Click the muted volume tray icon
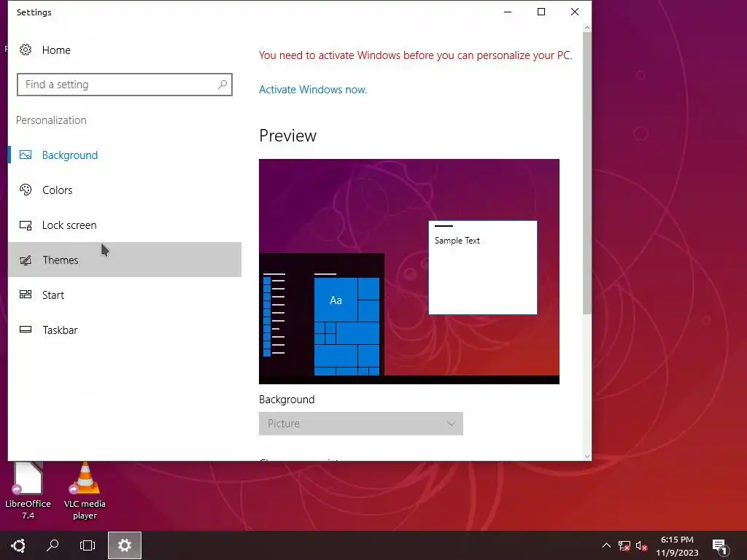This screenshot has height=560, width=747. pos(641,545)
